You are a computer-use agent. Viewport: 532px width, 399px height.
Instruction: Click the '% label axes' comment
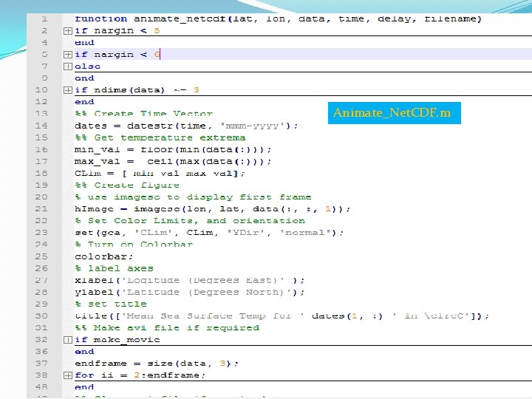tap(114, 268)
